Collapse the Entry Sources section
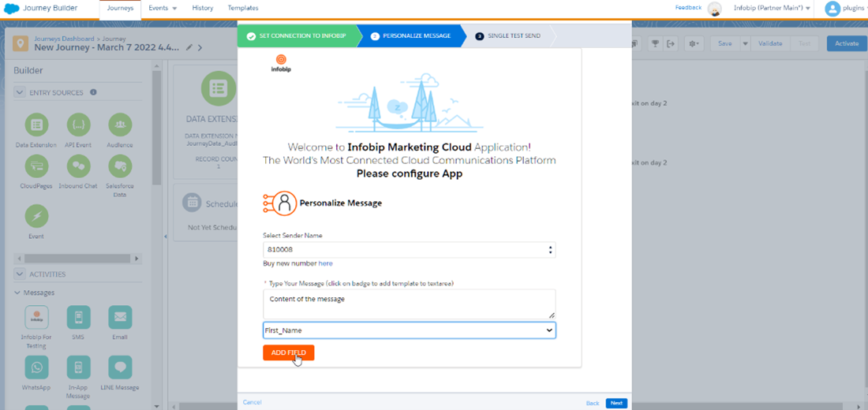This screenshot has width=868, height=410. (20, 92)
